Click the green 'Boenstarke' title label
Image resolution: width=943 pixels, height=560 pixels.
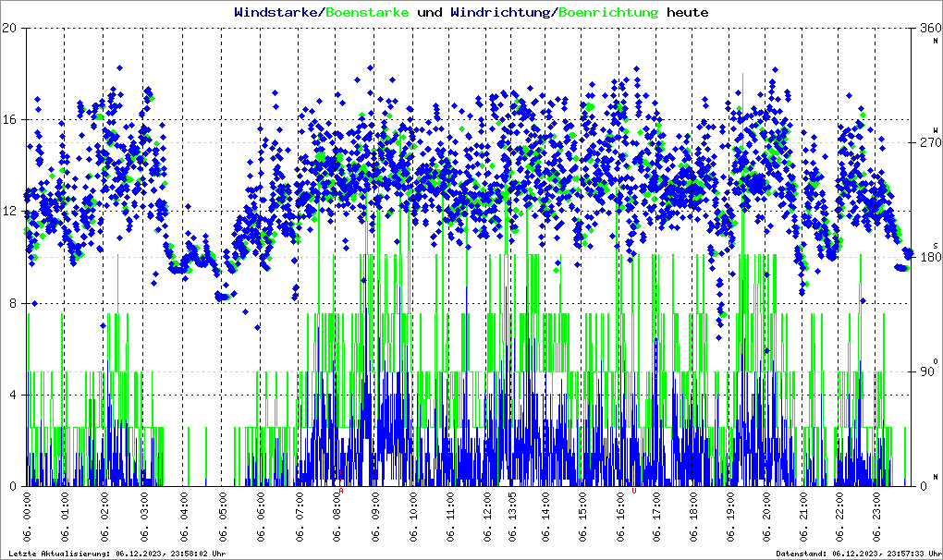pyautogui.click(x=368, y=12)
